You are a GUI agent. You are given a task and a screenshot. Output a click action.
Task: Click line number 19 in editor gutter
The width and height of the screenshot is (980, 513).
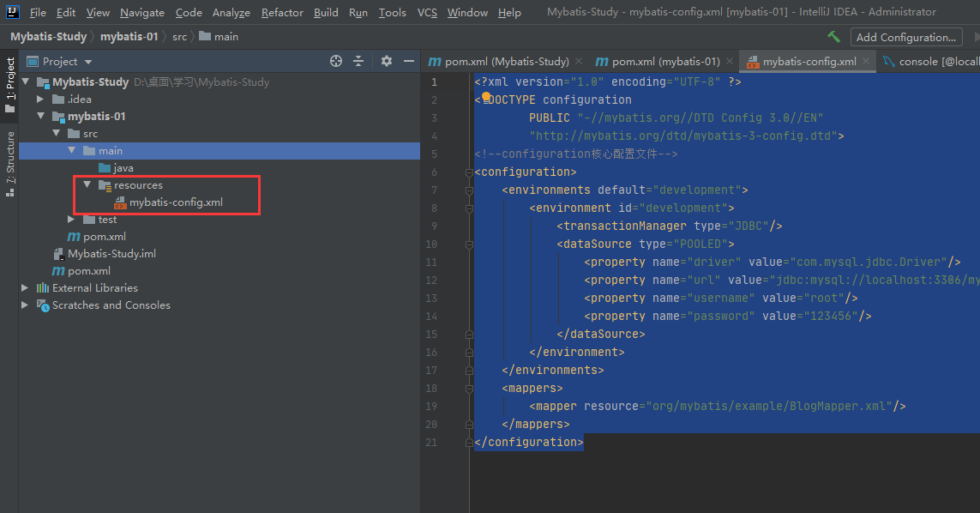pyautogui.click(x=431, y=407)
